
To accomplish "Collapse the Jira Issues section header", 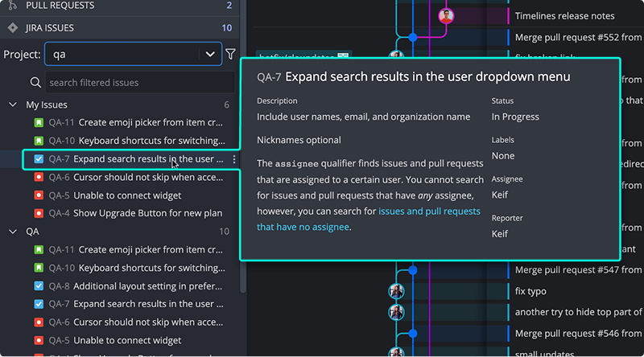I will pyautogui.click(x=119, y=27).
